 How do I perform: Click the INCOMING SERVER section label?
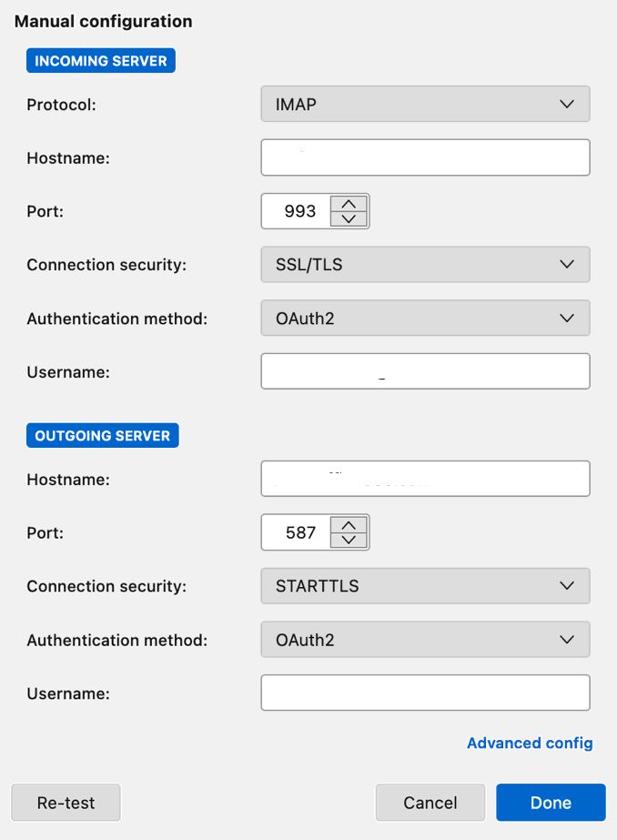point(100,61)
